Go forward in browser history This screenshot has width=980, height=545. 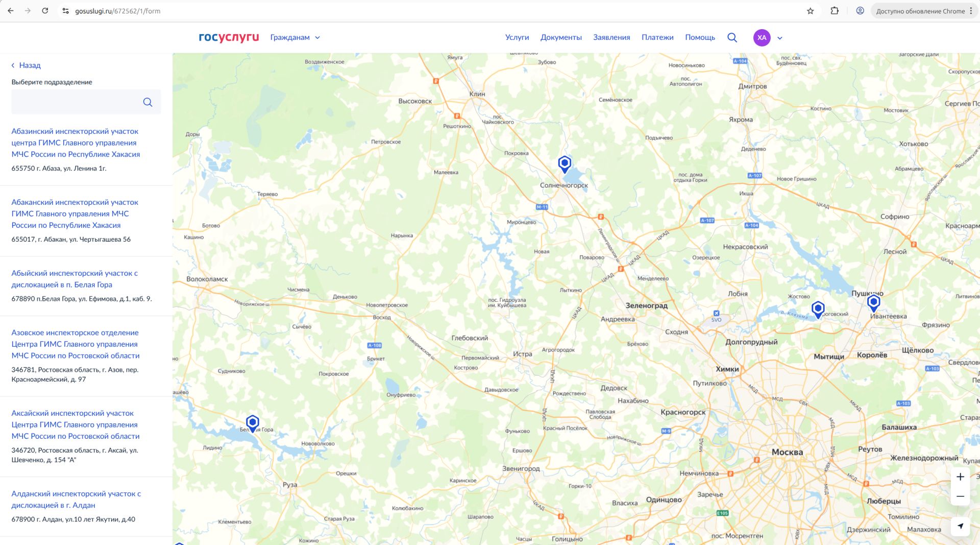pyautogui.click(x=28, y=11)
